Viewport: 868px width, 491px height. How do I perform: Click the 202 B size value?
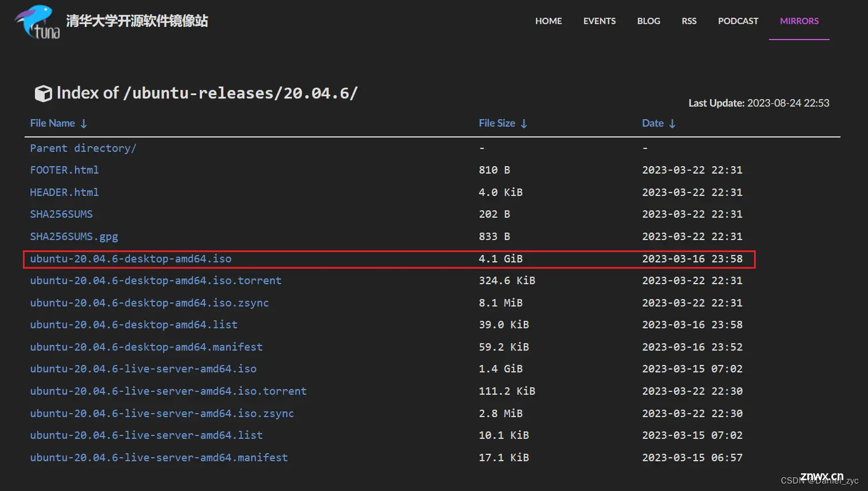(494, 214)
